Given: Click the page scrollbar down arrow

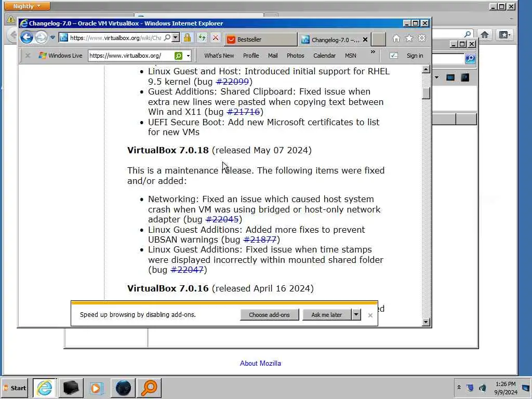Looking at the screenshot, I should point(426,322).
